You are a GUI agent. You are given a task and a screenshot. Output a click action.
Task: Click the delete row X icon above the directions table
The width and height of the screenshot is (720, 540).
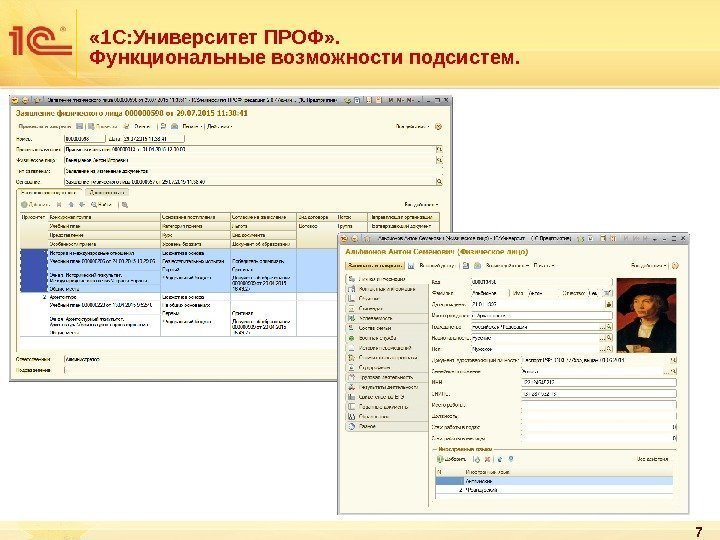pos(59,204)
